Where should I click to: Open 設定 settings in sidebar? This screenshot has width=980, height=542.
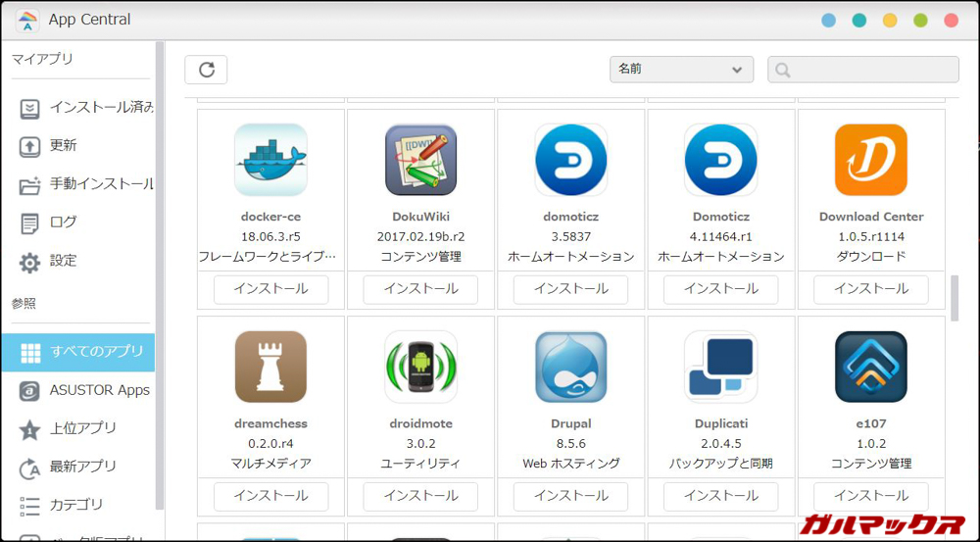pyautogui.click(x=64, y=261)
